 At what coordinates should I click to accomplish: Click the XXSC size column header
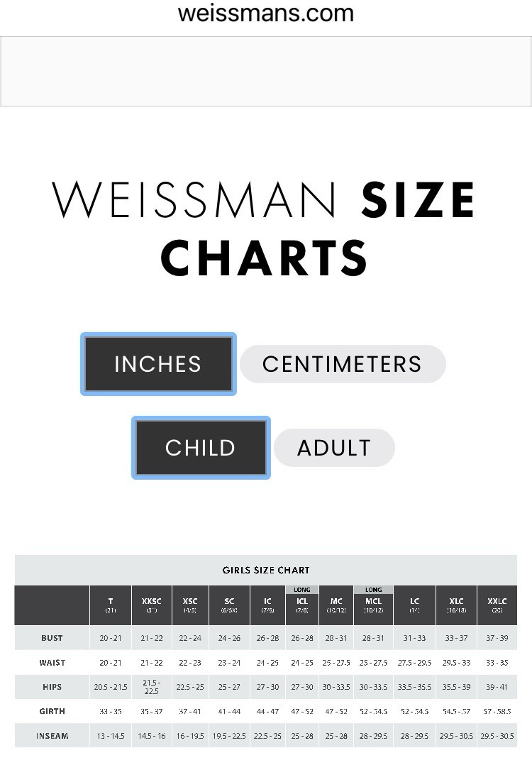coord(151,605)
